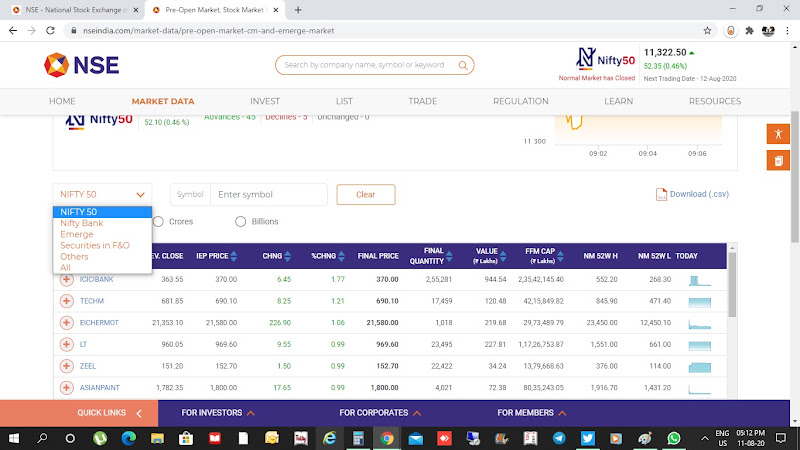Image resolution: width=800 pixels, height=450 pixels.
Task: Expand the TECHM row plus icon
Action: coord(66,301)
